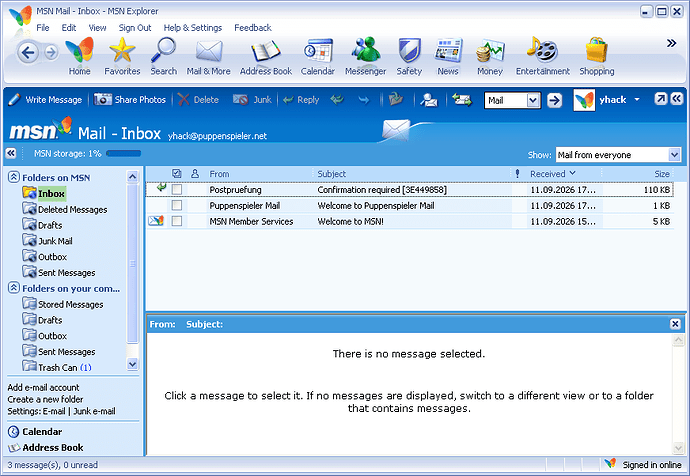Click the Go arrow next to Mail box
The width and height of the screenshot is (690, 476).
pos(554,100)
